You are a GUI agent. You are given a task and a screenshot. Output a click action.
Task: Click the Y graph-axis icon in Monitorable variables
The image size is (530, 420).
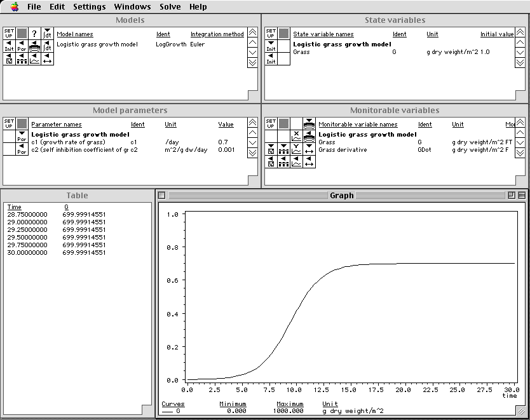296,149
